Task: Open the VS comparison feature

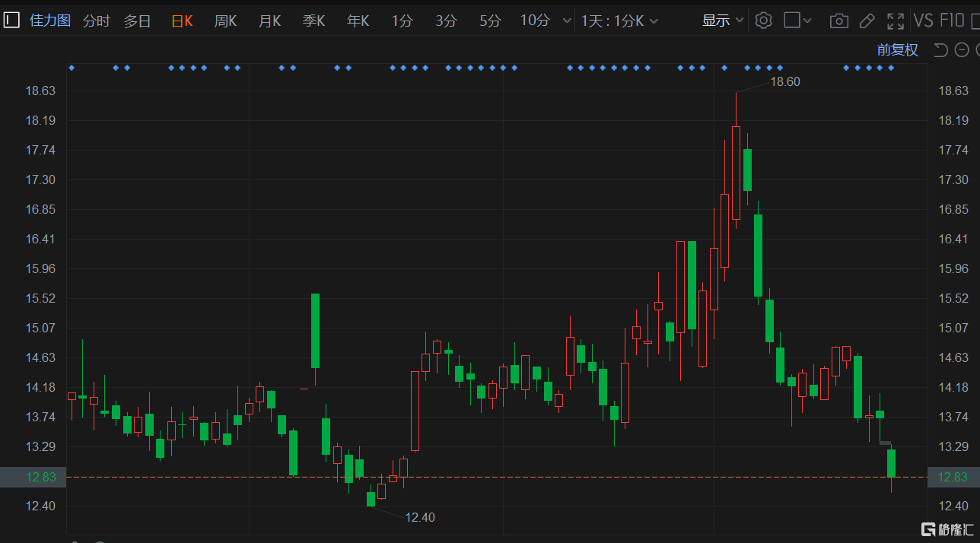Action: click(x=924, y=21)
